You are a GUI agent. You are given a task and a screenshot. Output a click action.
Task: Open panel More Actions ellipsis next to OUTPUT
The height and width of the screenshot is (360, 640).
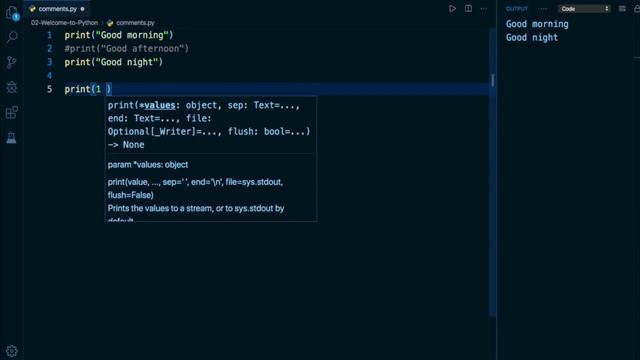pos(544,9)
